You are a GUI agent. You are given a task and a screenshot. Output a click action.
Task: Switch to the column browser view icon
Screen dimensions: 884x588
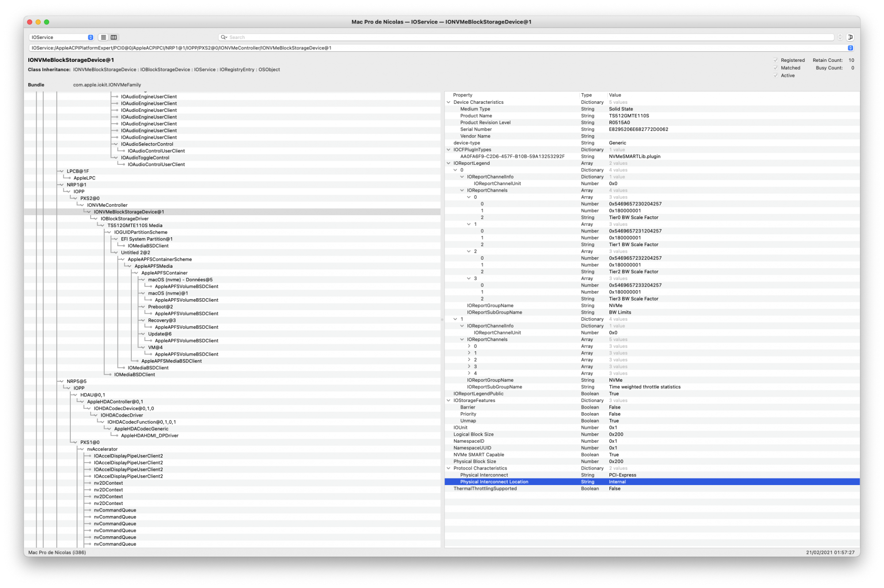(x=114, y=38)
